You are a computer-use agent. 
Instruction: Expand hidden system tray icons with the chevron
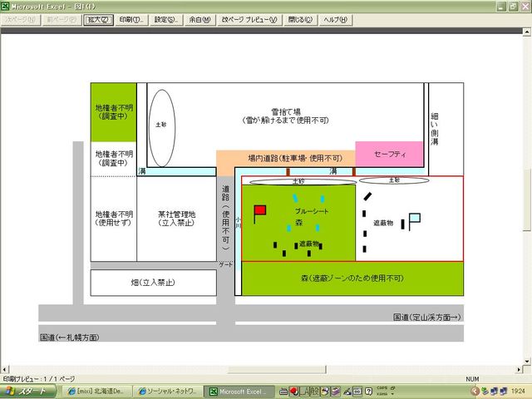[x=475, y=391]
